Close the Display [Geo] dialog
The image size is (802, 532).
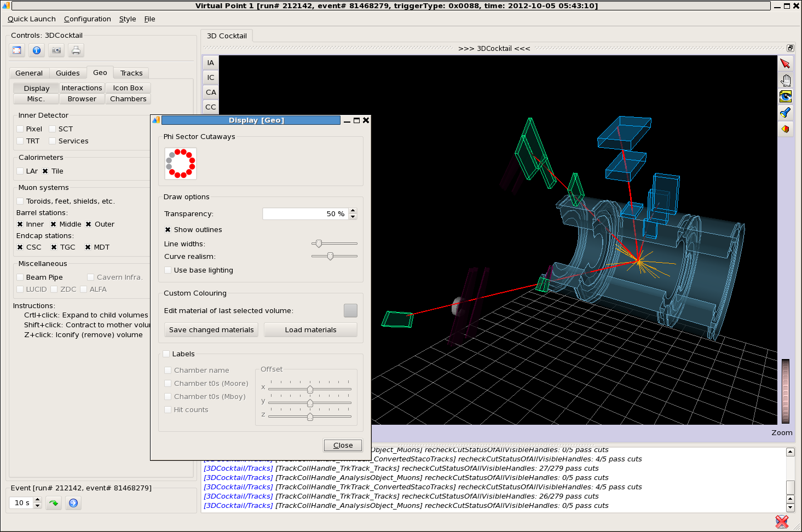click(343, 446)
